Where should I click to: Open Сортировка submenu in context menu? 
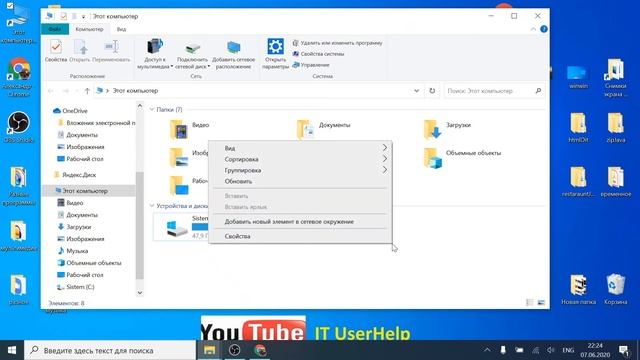pos(300,159)
